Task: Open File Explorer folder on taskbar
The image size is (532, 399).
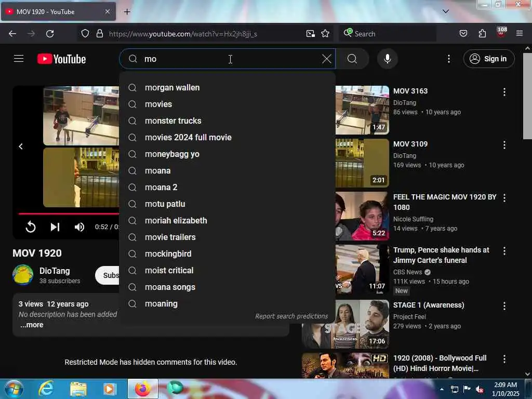Action: pos(78,389)
